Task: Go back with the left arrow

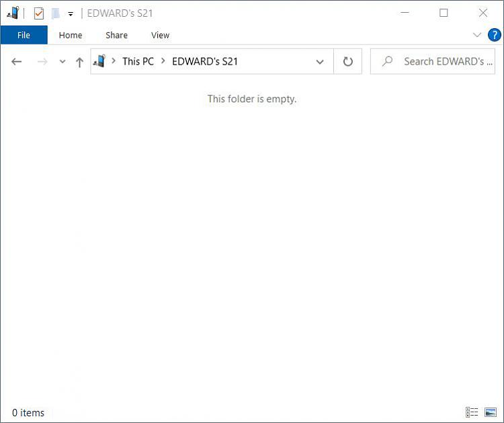Action: click(x=16, y=61)
